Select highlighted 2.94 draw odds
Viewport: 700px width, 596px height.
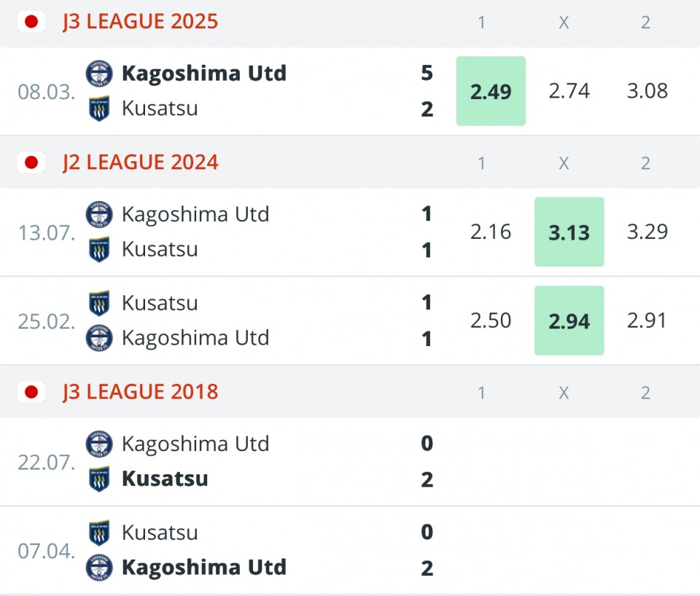(x=569, y=321)
